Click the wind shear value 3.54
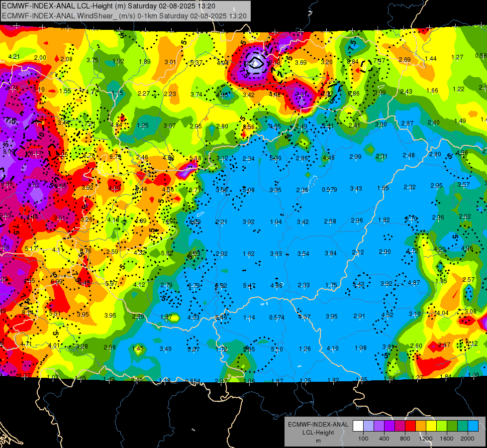The height and width of the screenshot is (448, 487). click(x=303, y=254)
